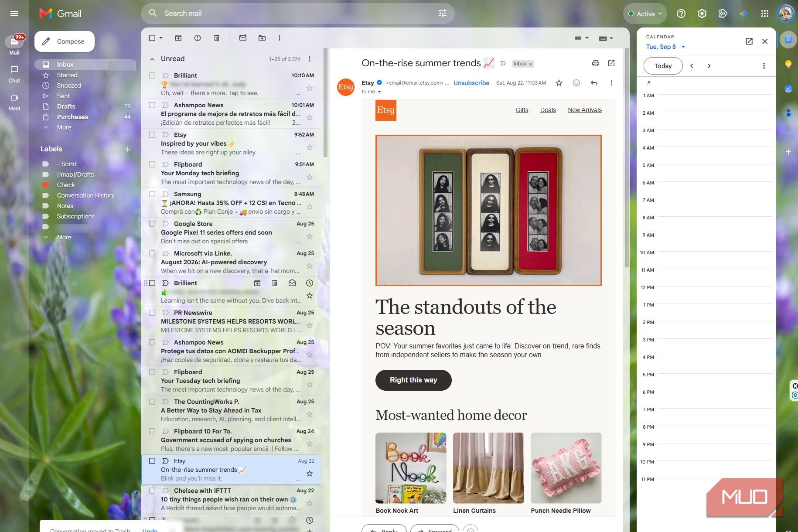The image size is (798, 532).
Task: Open the Gmail support help icon
Action: tap(681, 14)
